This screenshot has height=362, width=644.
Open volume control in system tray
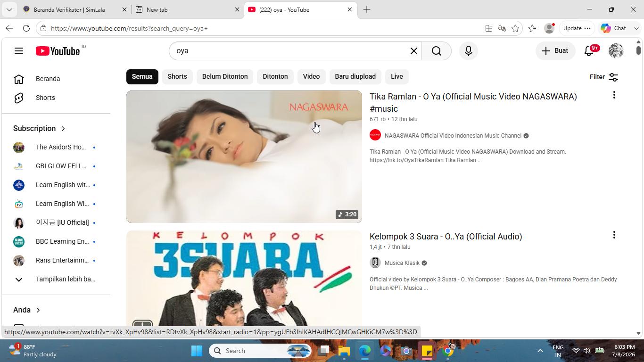coord(587,351)
